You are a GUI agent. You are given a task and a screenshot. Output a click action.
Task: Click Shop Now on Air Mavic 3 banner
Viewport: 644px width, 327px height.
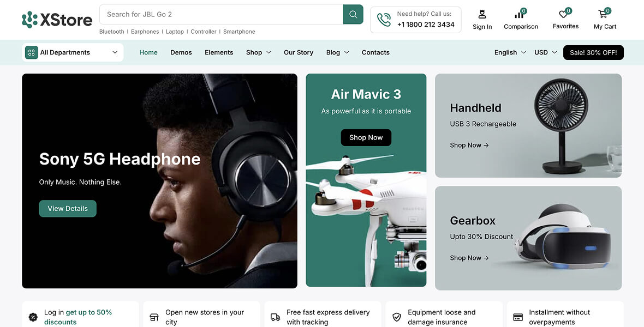[366, 137]
